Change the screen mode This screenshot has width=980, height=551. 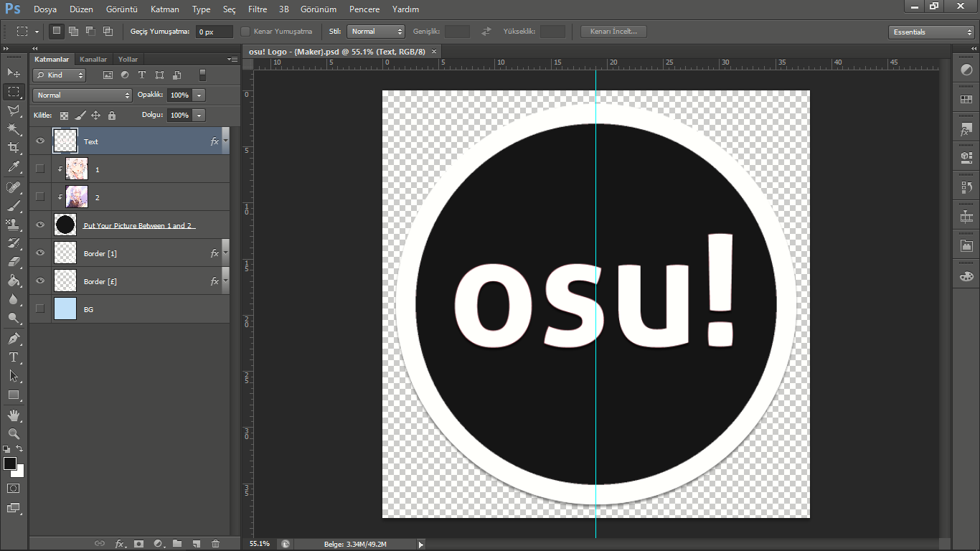(14, 508)
